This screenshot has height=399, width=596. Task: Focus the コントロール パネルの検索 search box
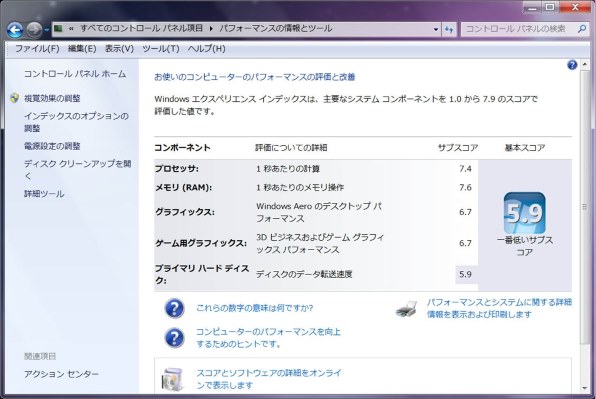(525, 29)
